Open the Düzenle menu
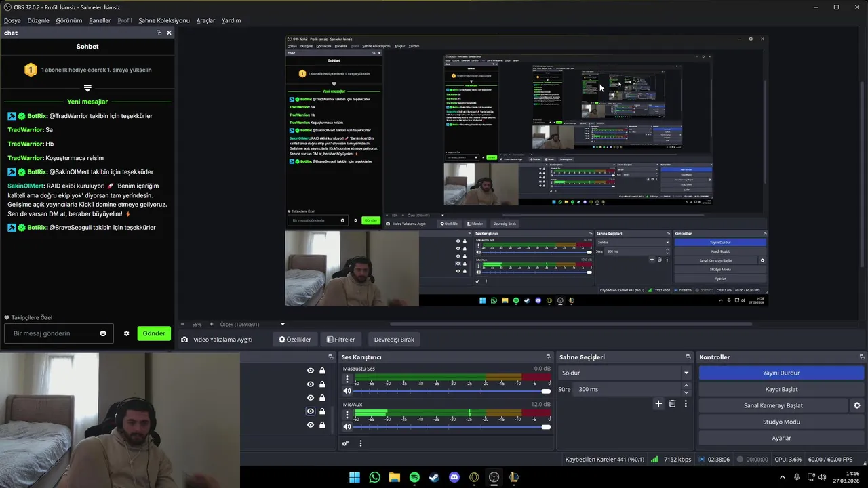This screenshot has width=868, height=488. coord(39,20)
